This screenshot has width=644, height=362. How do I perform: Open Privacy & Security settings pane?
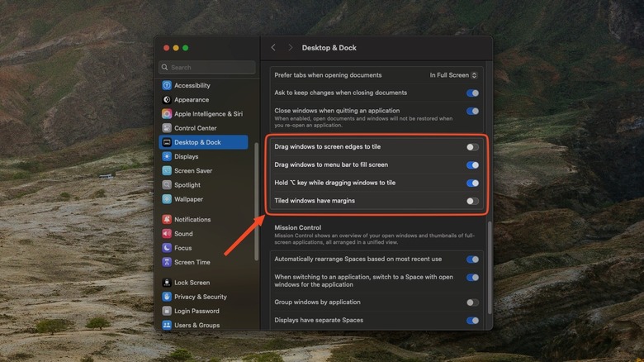pyautogui.click(x=200, y=297)
